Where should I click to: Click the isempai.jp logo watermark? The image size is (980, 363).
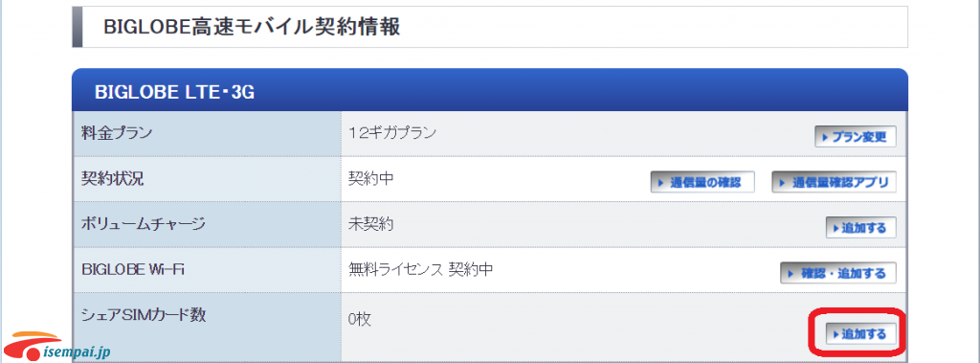point(56,346)
